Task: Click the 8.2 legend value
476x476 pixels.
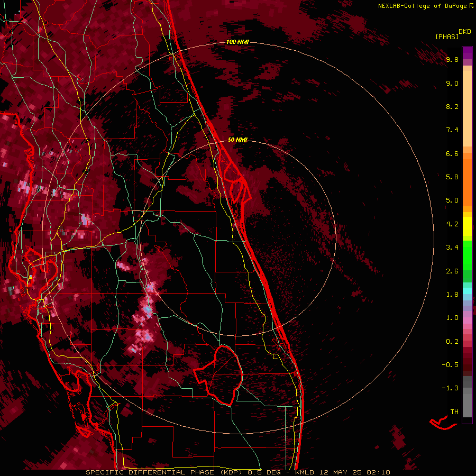Action: pyautogui.click(x=452, y=106)
